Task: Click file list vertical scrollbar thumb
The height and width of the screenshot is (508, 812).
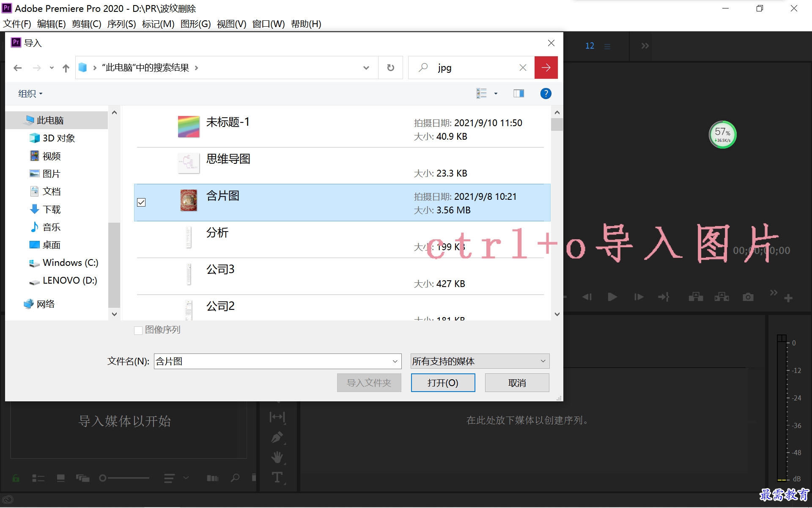Action: (557, 124)
